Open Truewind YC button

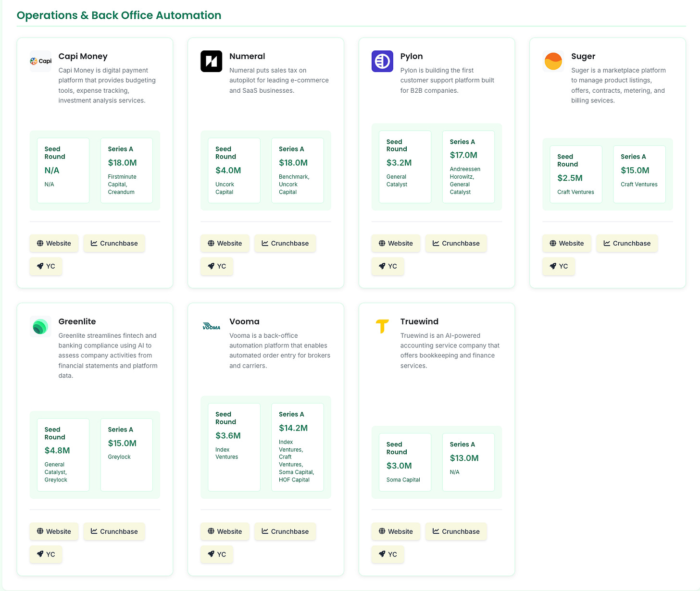pyautogui.click(x=388, y=554)
